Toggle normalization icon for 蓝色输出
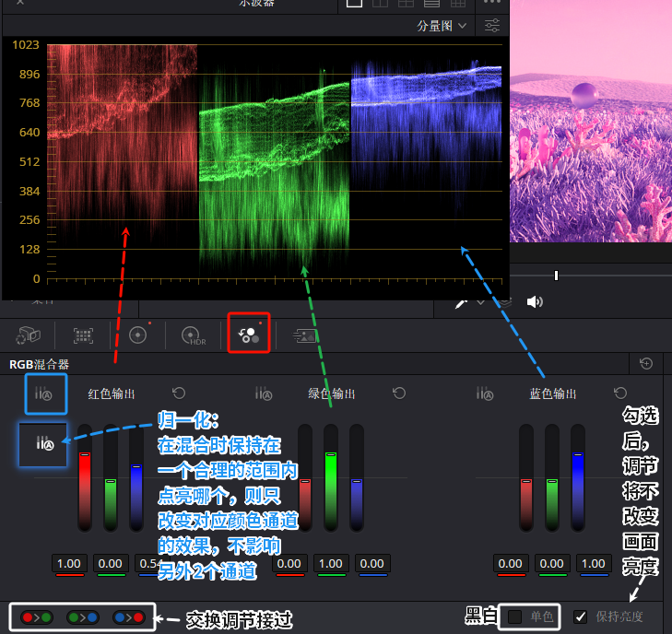 tap(485, 393)
